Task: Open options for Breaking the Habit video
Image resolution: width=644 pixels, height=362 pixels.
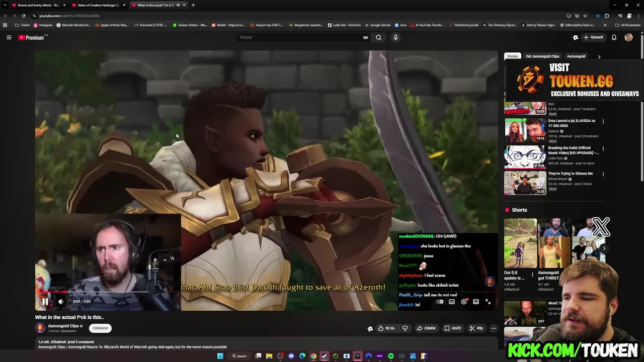Action: click(603, 148)
